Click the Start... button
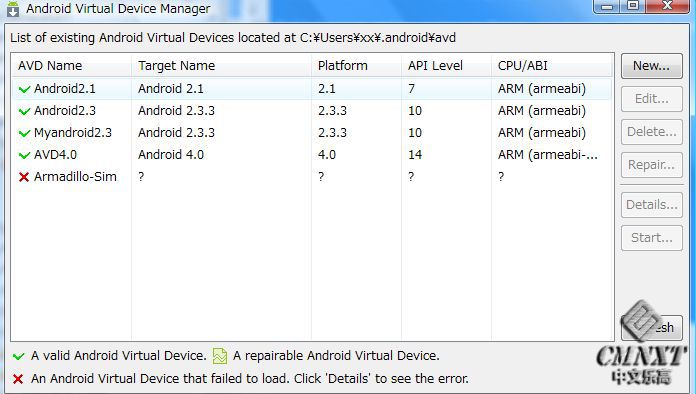696x394 pixels. [651, 238]
